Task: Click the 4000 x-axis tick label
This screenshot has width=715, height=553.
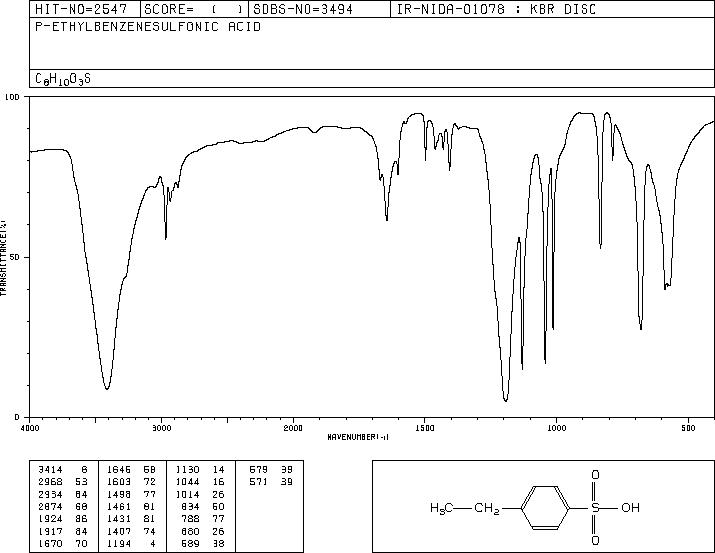Action: 30,428
